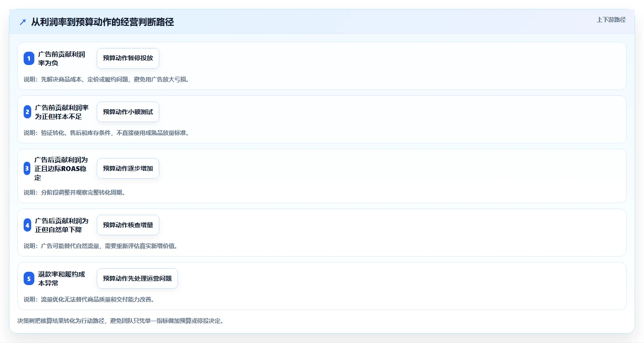Click the footer sentence starting with 决策树
The image size is (644, 343).
pos(120,321)
